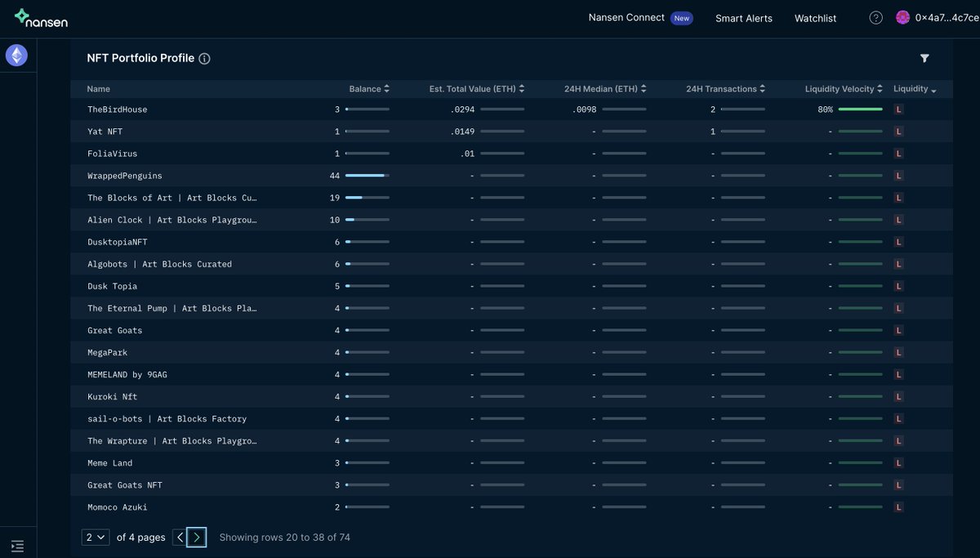Go to the next page arrow
980x558 pixels.
point(196,537)
